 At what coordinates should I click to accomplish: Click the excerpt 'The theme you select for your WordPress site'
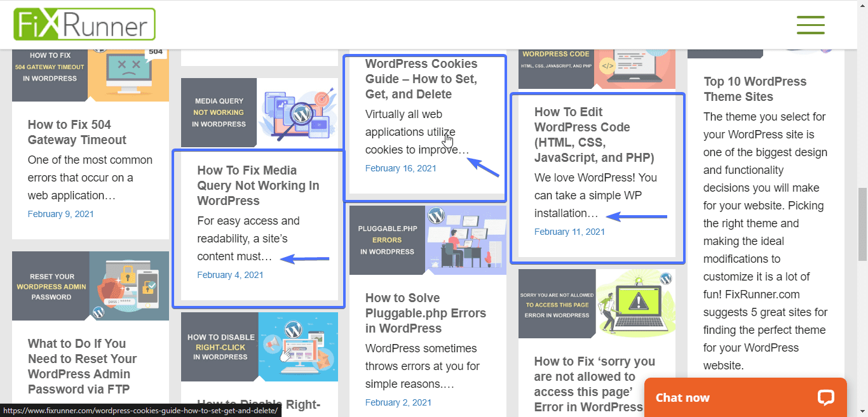[766, 241]
